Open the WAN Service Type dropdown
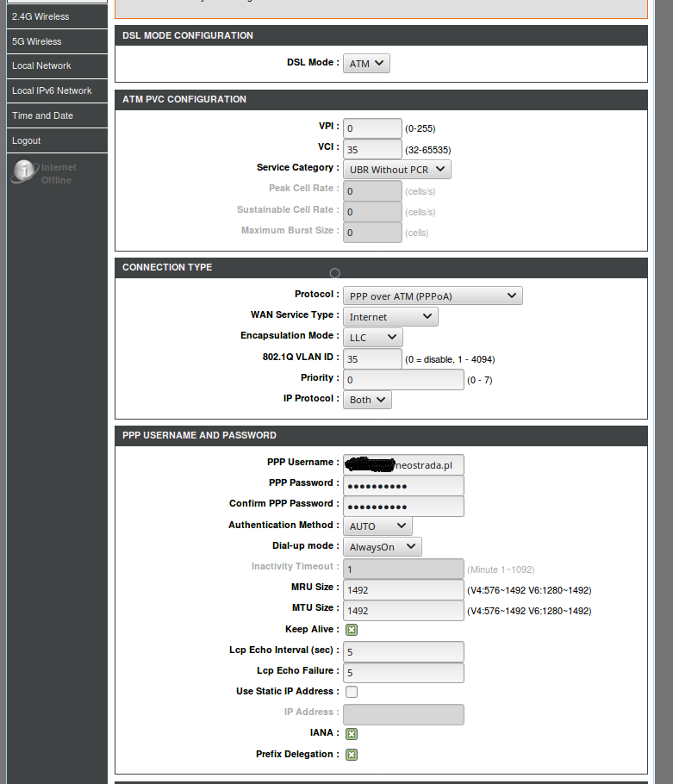This screenshot has width=673, height=784. pyautogui.click(x=390, y=317)
